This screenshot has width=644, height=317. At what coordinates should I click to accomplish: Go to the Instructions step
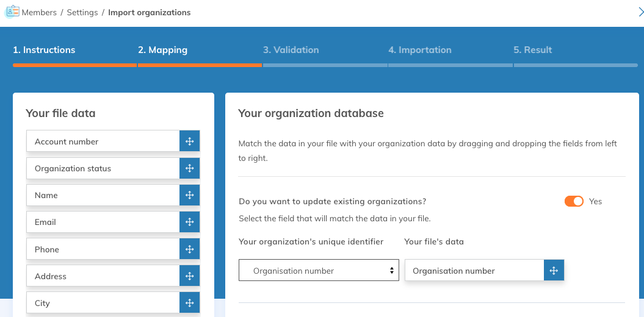tap(44, 50)
